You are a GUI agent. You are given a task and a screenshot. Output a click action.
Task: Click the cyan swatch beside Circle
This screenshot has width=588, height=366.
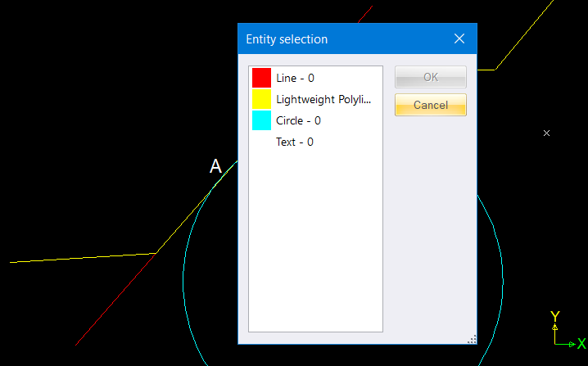tap(261, 120)
